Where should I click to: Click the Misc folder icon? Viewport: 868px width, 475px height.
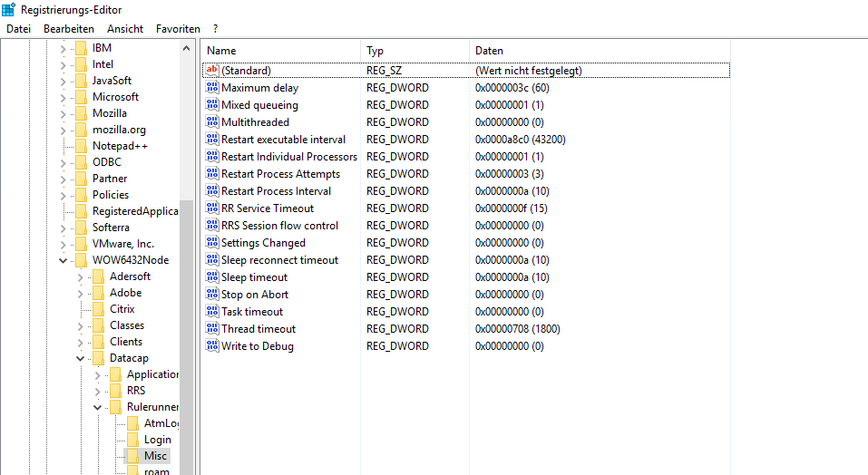(x=132, y=456)
